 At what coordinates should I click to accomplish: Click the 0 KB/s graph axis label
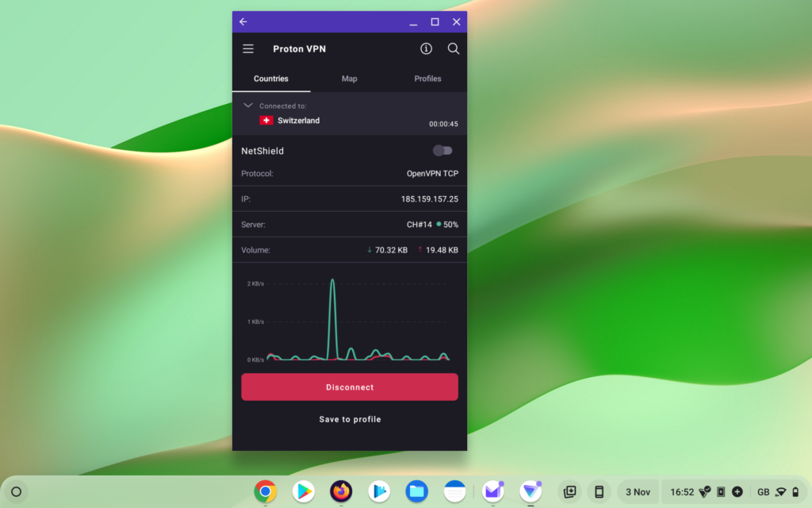tap(255, 360)
